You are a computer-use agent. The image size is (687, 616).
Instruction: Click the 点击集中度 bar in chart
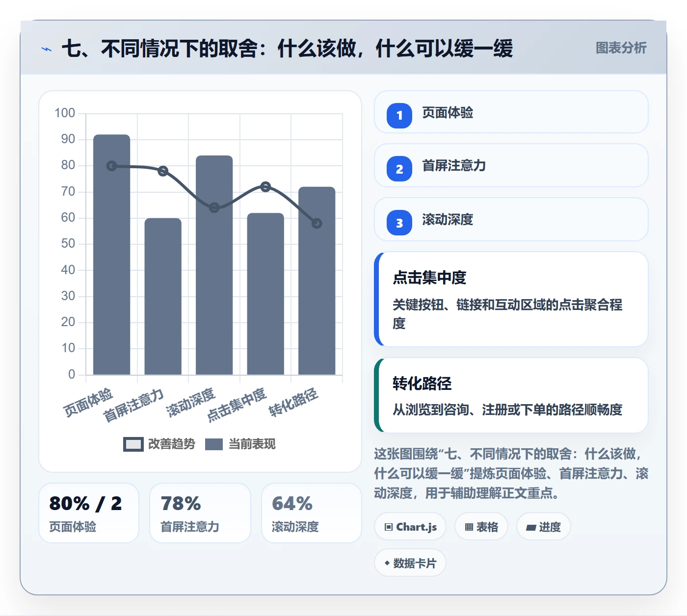pos(265,294)
